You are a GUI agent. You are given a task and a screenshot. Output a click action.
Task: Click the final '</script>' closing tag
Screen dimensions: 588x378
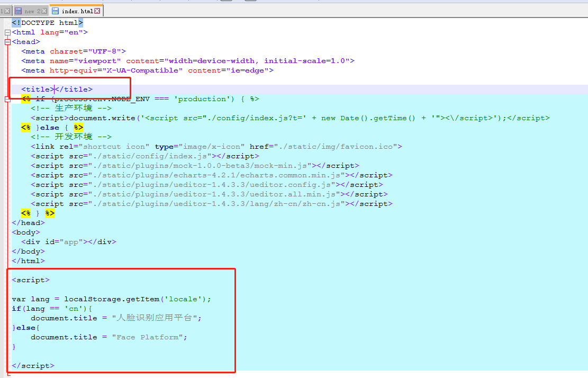[x=33, y=366]
